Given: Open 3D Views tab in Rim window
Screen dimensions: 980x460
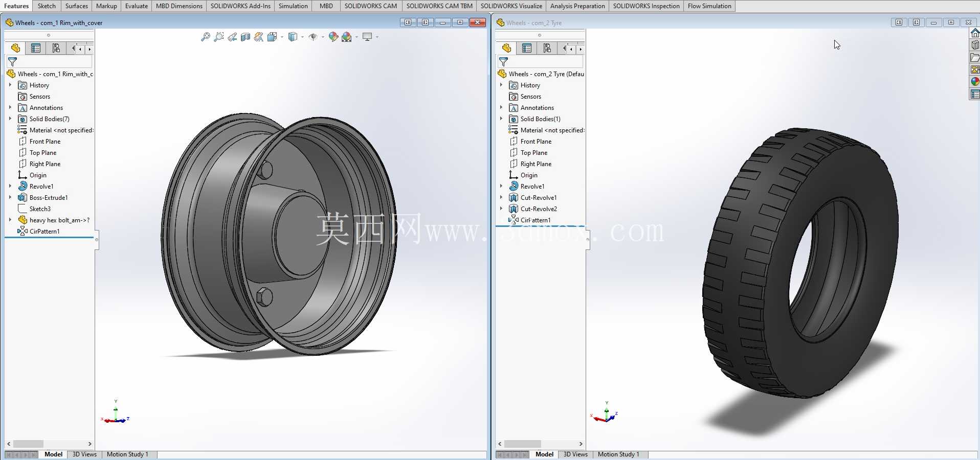Looking at the screenshot, I should click(84, 454).
